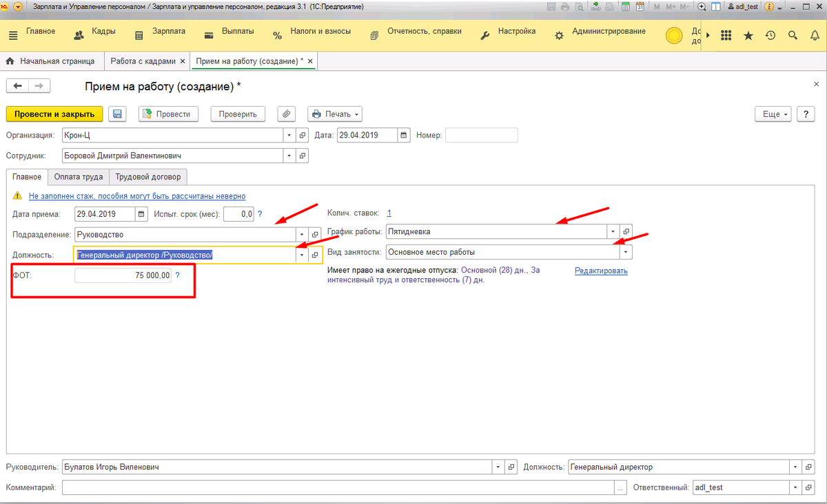Open the График работы record via its open icon
The image size is (827, 504).
tap(626, 231)
